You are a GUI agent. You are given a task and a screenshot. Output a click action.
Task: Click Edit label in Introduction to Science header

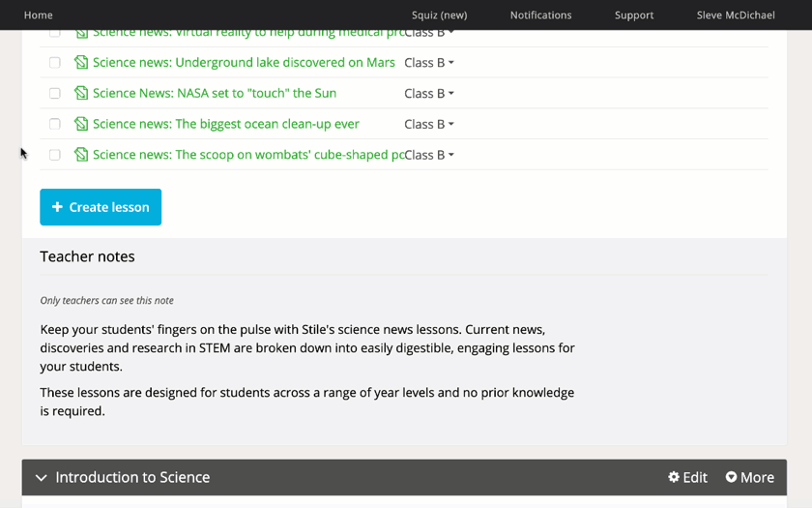pyautogui.click(x=694, y=477)
